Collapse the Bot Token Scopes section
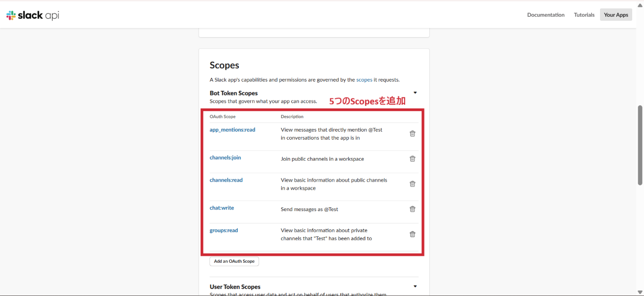Image resolution: width=644 pixels, height=296 pixels. (415, 93)
